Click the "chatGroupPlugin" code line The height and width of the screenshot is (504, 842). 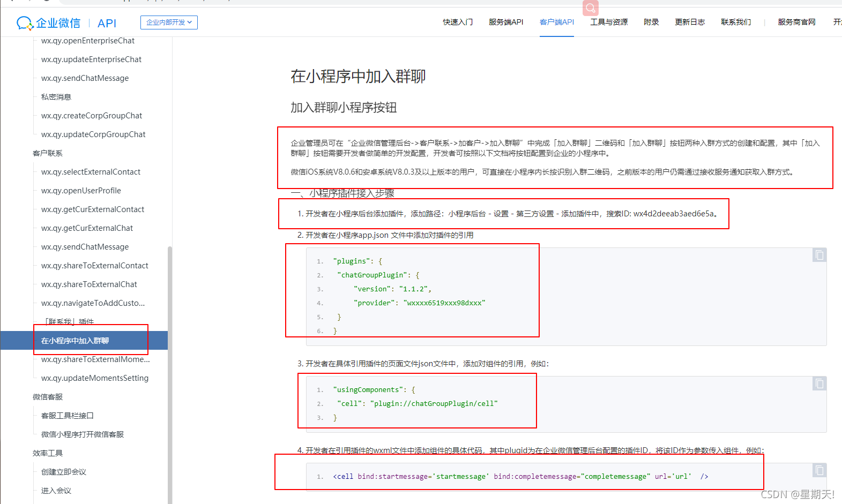pyautogui.click(x=378, y=275)
